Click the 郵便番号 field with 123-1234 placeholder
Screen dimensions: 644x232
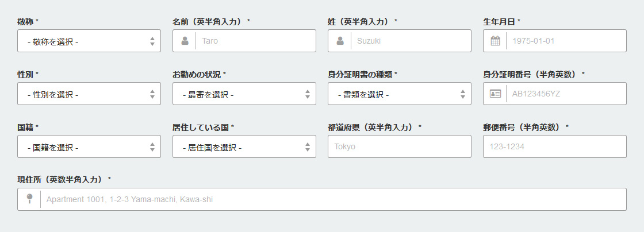pyautogui.click(x=555, y=147)
